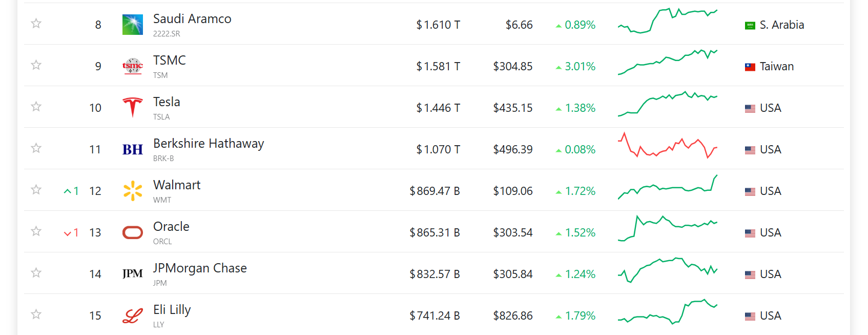This screenshot has height=335, width=868.
Task: Click the TSMC company logo
Action: (133, 66)
